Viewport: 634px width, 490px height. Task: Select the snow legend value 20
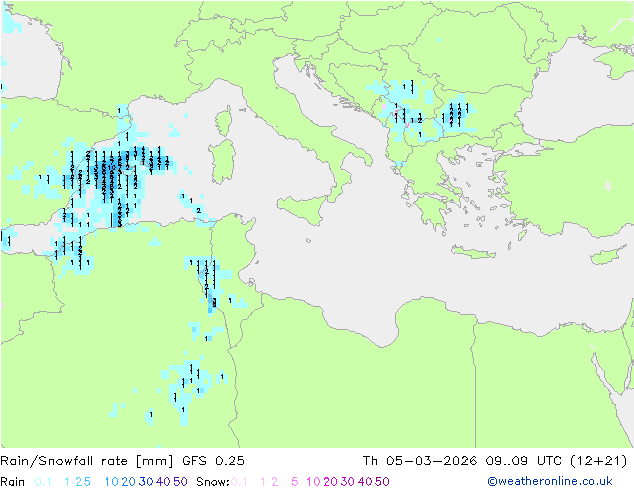coord(330,482)
